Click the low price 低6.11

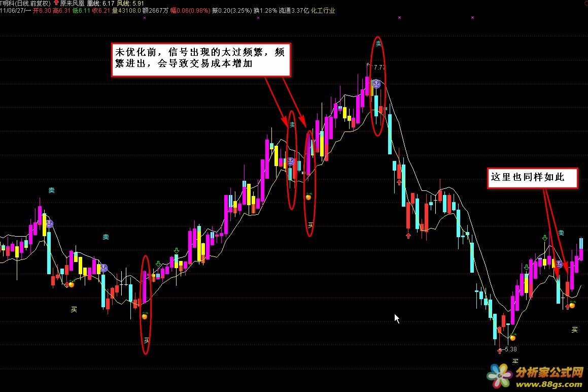[81, 11]
